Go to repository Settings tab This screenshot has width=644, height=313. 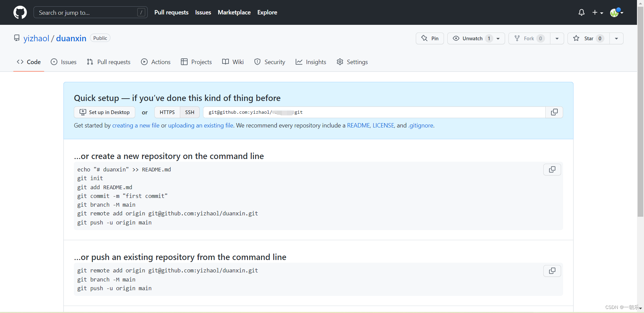click(x=357, y=62)
